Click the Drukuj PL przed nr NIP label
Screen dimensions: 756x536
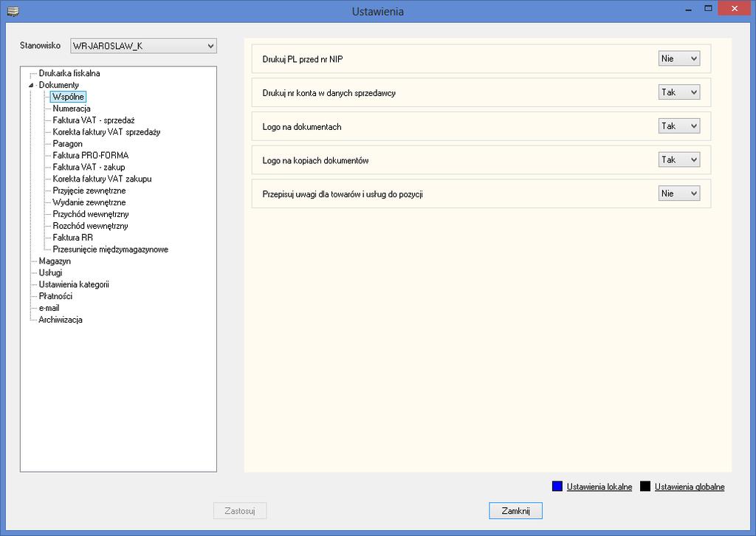[302, 59]
